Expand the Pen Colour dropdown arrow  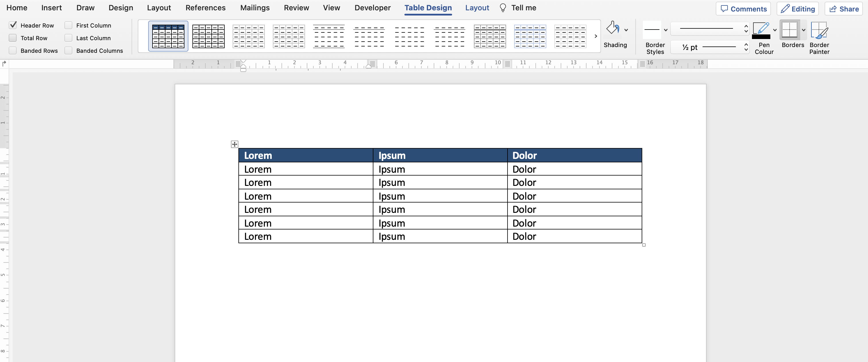pyautogui.click(x=775, y=30)
